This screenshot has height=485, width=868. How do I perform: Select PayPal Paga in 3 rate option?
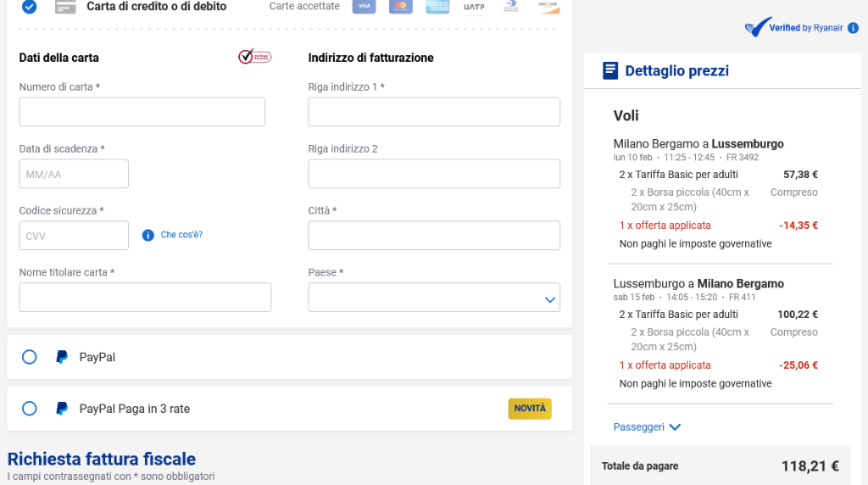pos(30,409)
